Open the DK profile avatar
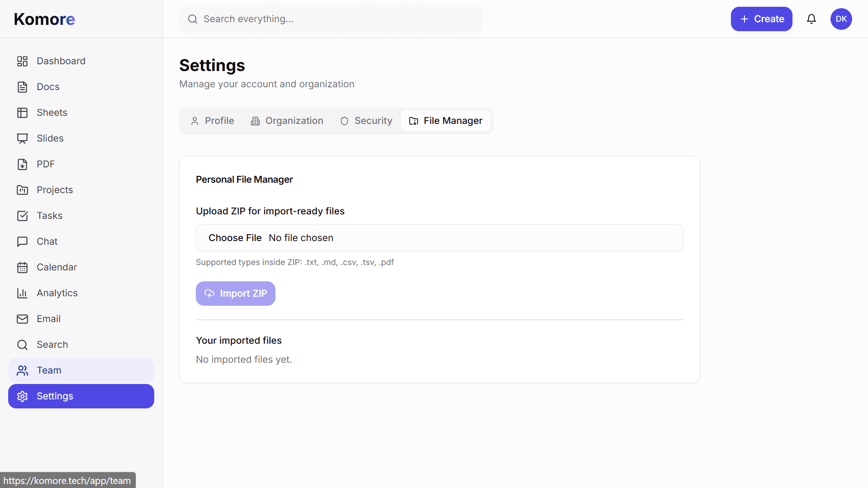This screenshot has width=868, height=488. click(841, 19)
